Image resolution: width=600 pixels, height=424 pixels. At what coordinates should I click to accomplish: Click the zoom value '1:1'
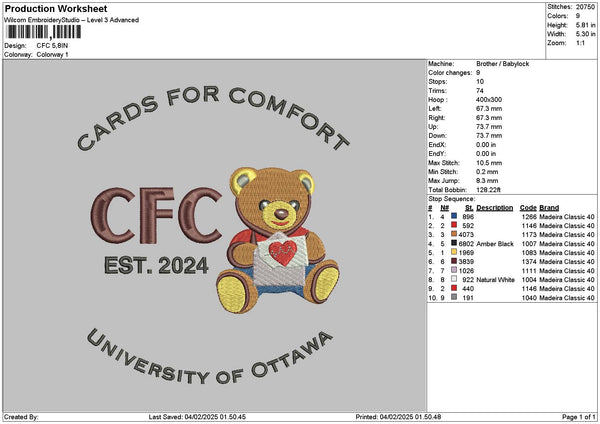point(580,43)
